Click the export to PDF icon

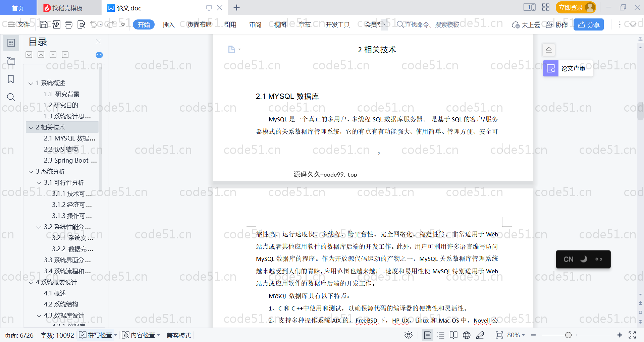[56, 24]
